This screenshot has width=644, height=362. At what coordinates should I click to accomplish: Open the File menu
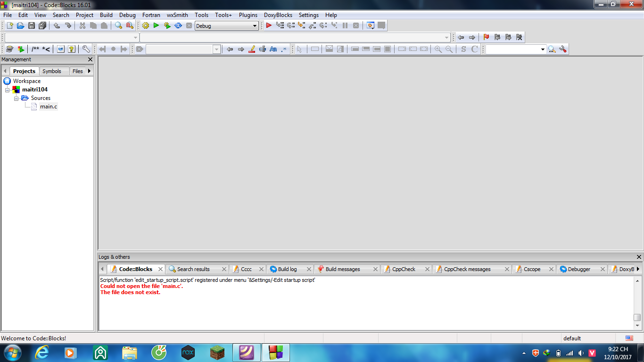coord(8,15)
